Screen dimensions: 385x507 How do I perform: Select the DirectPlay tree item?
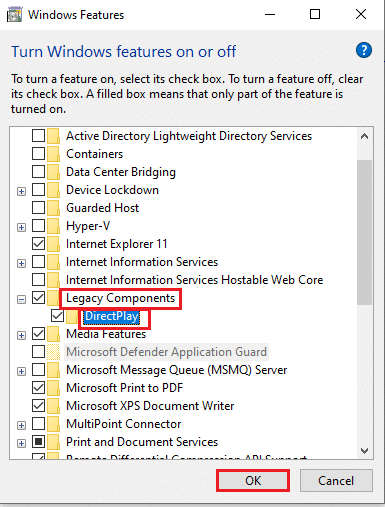pyautogui.click(x=111, y=316)
